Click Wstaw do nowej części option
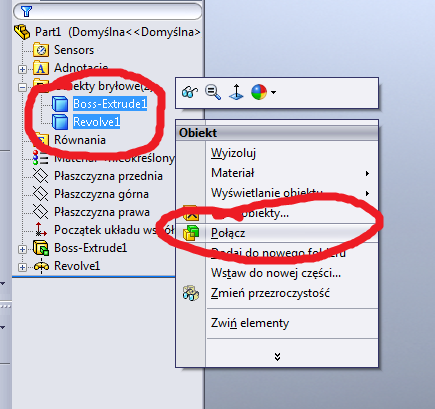The height and width of the screenshot is (409, 435). (277, 273)
